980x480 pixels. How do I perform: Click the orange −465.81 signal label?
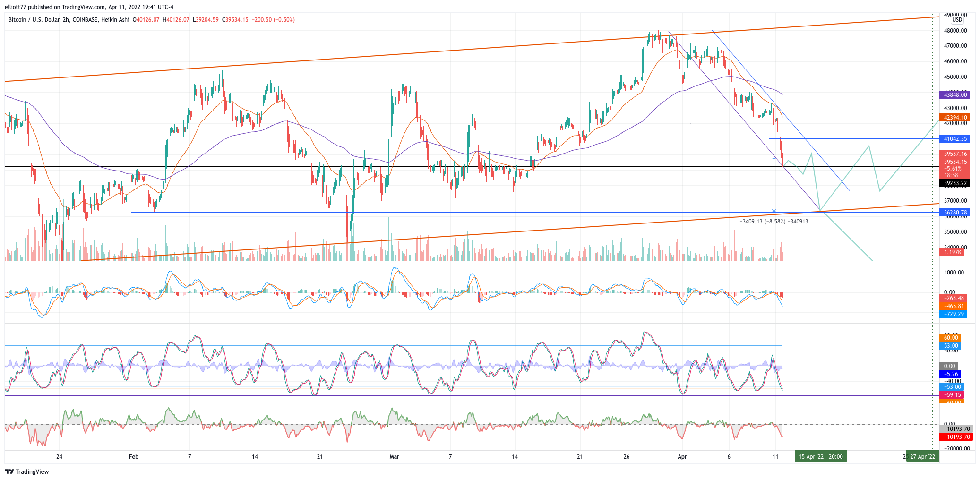coord(953,306)
